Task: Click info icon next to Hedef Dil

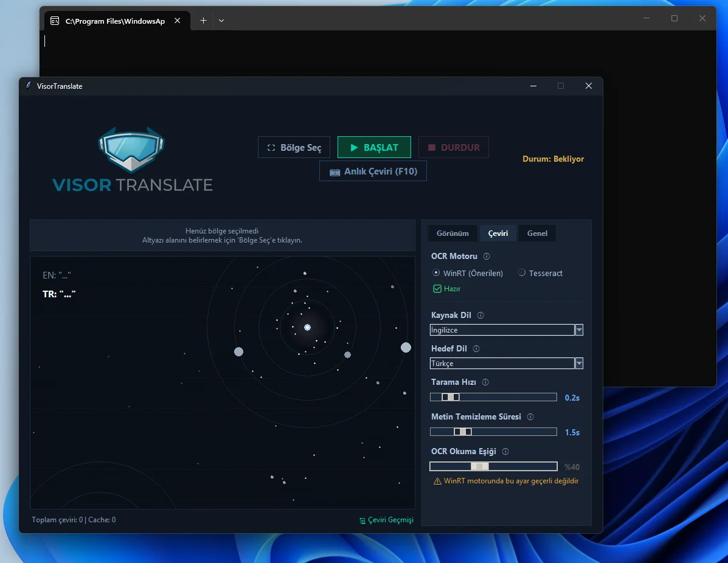Action: pyautogui.click(x=476, y=348)
